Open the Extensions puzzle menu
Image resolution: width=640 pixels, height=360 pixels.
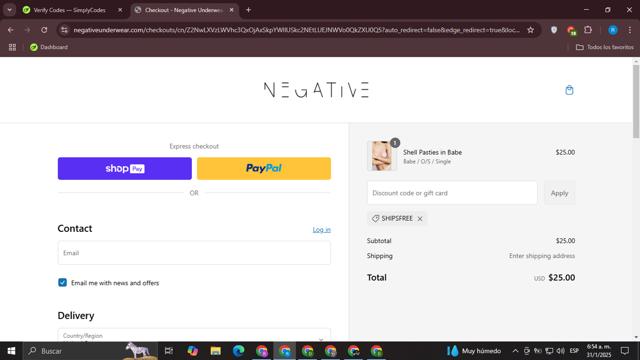(588, 30)
